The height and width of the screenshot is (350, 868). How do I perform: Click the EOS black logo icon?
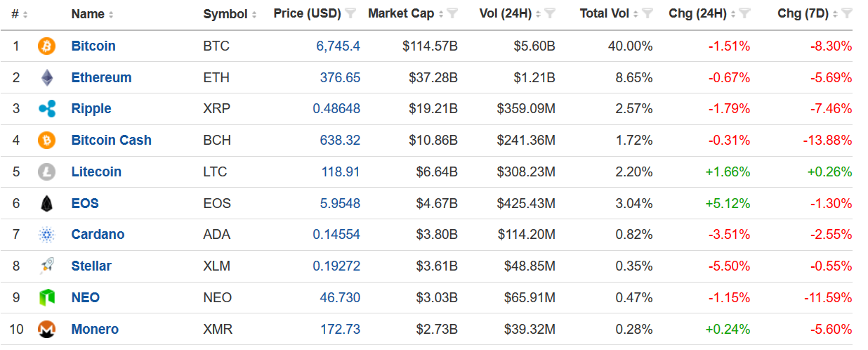pyautogui.click(x=46, y=203)
